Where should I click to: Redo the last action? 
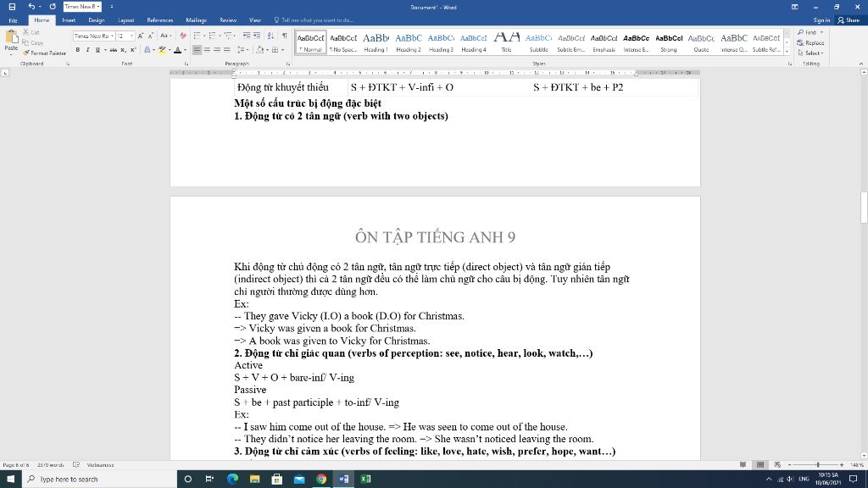(x=53, y=7)
